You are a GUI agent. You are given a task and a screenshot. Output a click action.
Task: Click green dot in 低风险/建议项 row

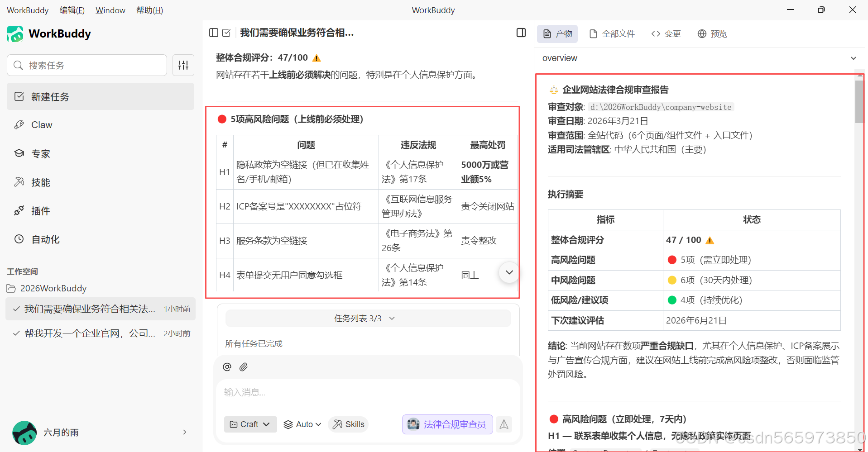click(x=672, y=300)
